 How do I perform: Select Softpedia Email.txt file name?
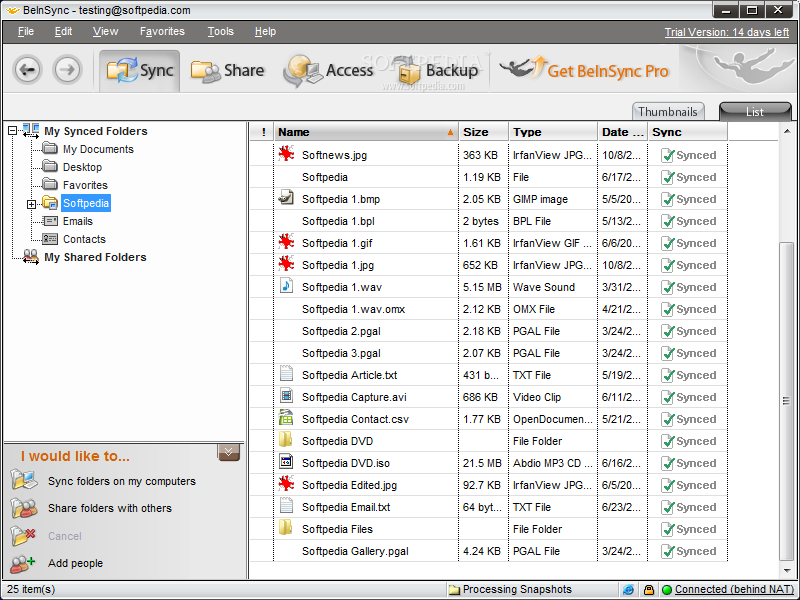tap(346, 507)
